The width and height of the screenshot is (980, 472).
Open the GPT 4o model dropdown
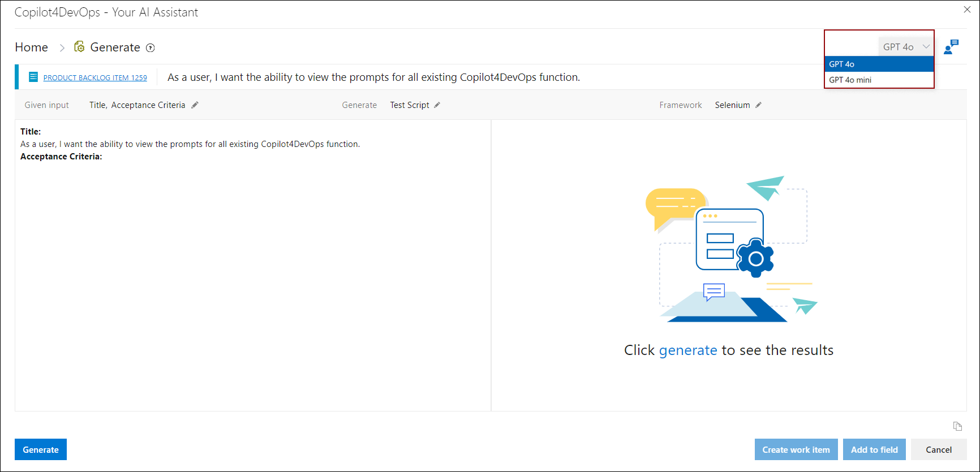pyautogui.click(x=906, y=47)
